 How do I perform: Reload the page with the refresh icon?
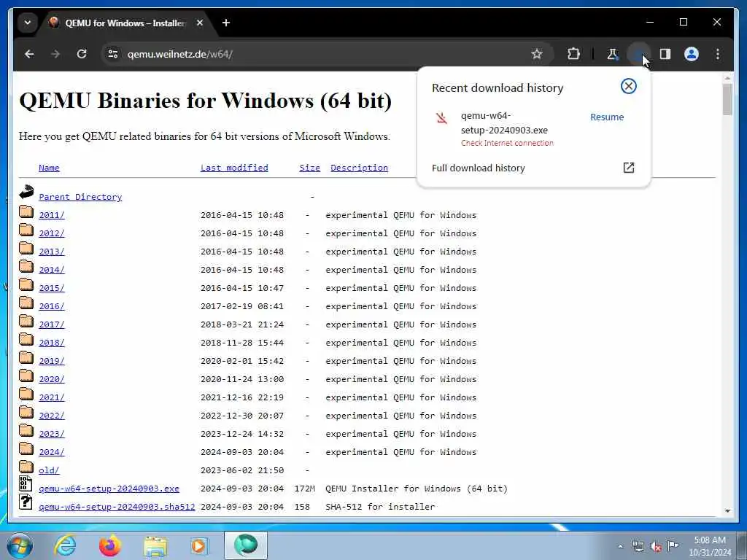(82, 54)
